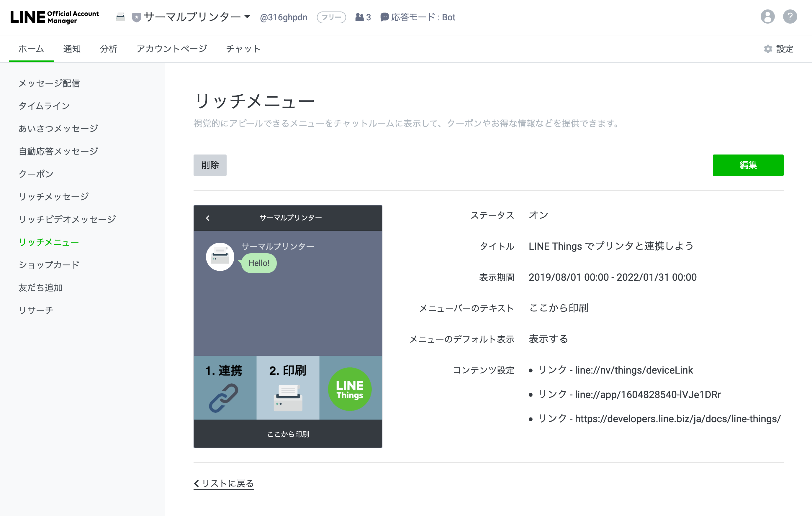Switch to the 分析 tab
The width and height of the screenshot is (812, 516).
point(109,49)
